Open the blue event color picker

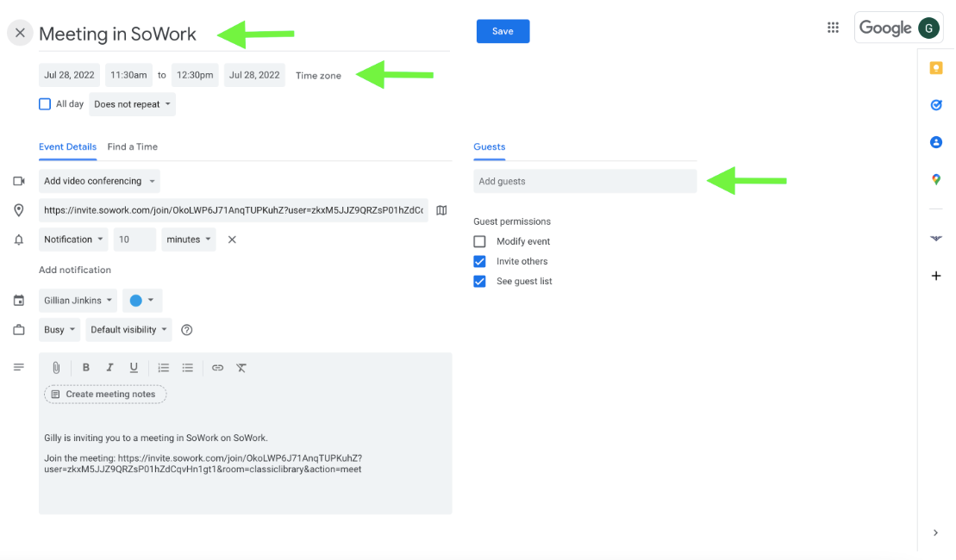tap(143, 301)
